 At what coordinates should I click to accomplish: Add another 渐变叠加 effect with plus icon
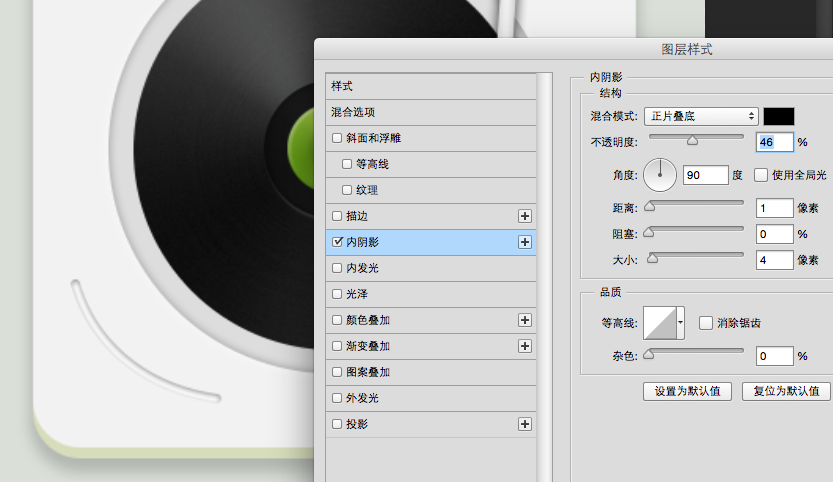[525, 346]
